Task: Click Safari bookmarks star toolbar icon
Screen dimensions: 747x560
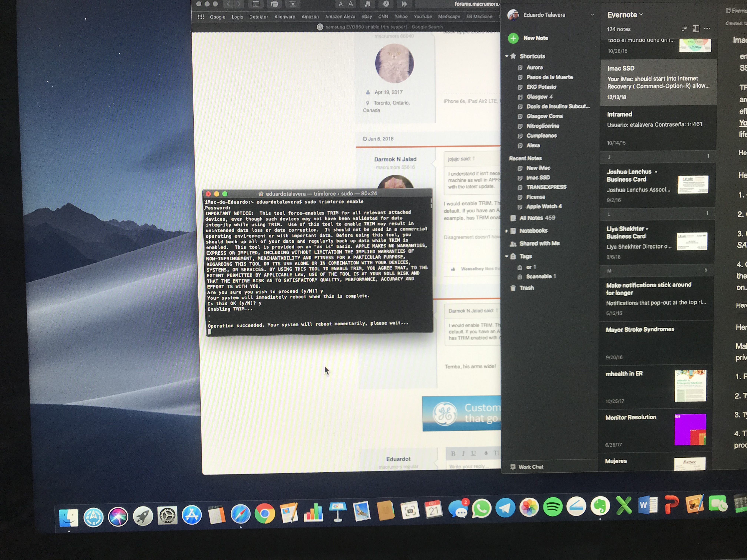Action: coord(293,4)
